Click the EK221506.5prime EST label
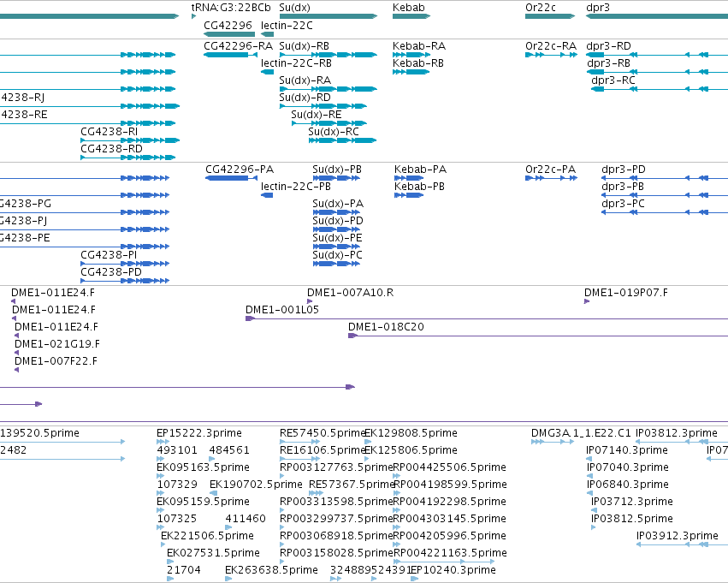Image resolution: width=728 pixels, height=583 pixels. [207, 536]
